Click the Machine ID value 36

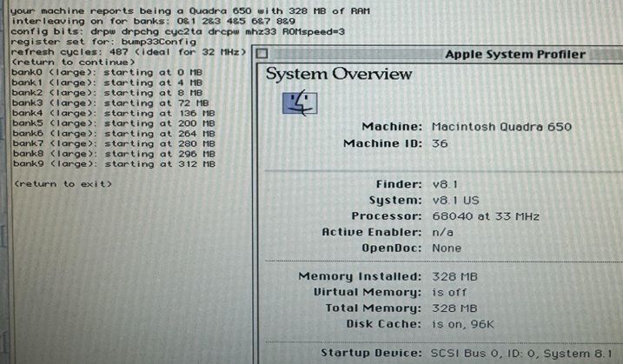click(x=440, y=143)
